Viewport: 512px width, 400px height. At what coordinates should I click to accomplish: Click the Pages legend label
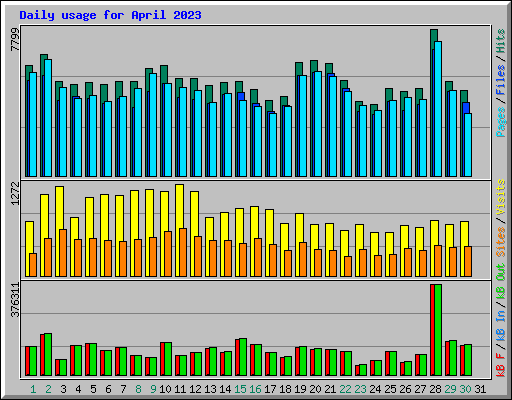(500, 122)
